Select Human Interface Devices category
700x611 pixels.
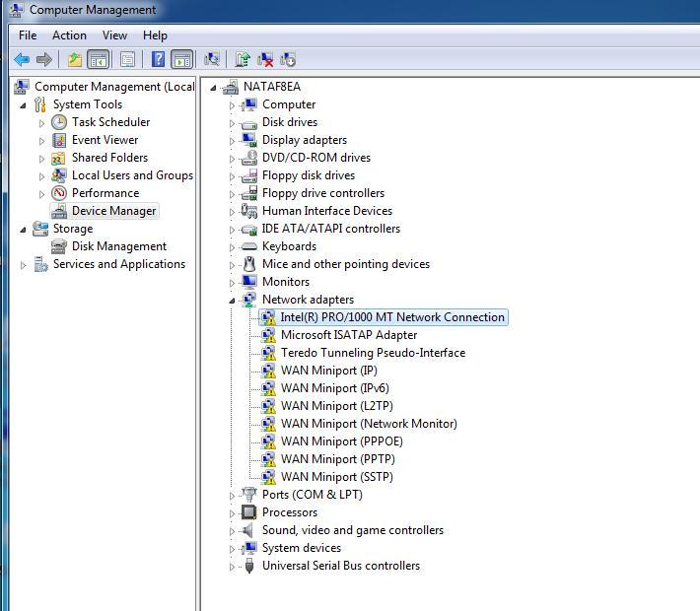327,211
